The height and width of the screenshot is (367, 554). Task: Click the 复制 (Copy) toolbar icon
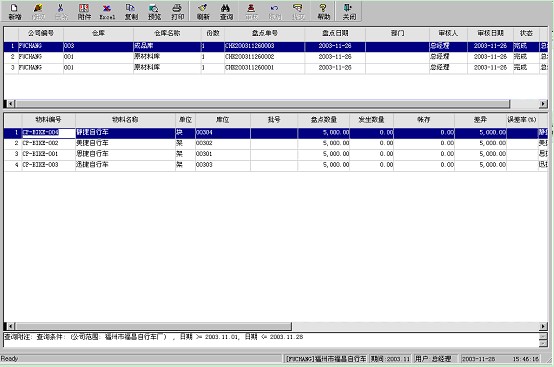(x=131, y=12)
